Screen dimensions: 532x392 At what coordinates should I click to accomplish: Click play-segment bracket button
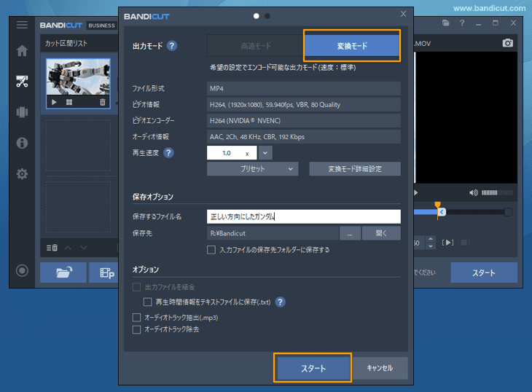point(448,243)
